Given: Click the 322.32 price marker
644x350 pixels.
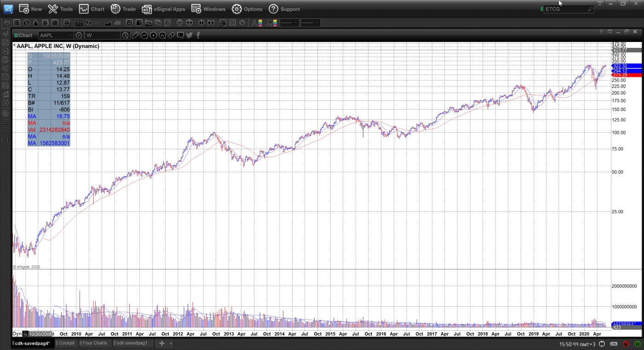Looking at the screenshot, I should [x=627, y=66].
